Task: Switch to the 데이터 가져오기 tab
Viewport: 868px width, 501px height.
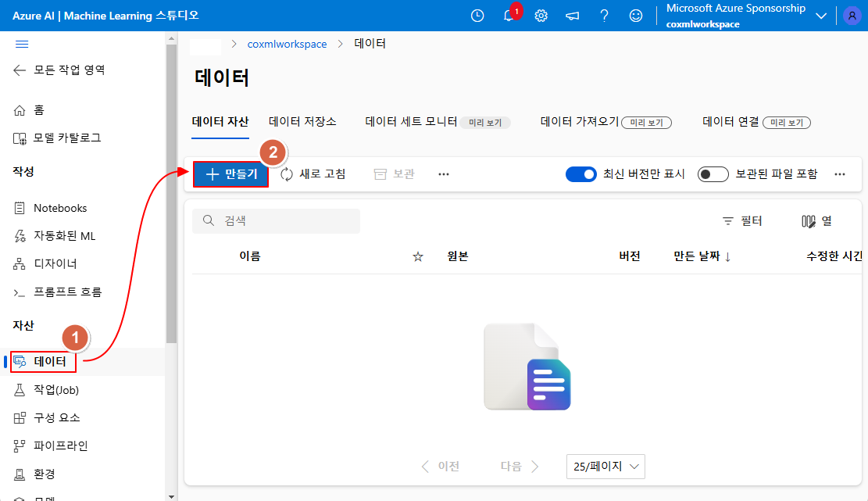Action: 579,122
